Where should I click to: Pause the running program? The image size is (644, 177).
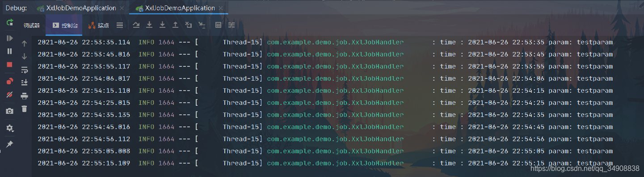[10, 51]
